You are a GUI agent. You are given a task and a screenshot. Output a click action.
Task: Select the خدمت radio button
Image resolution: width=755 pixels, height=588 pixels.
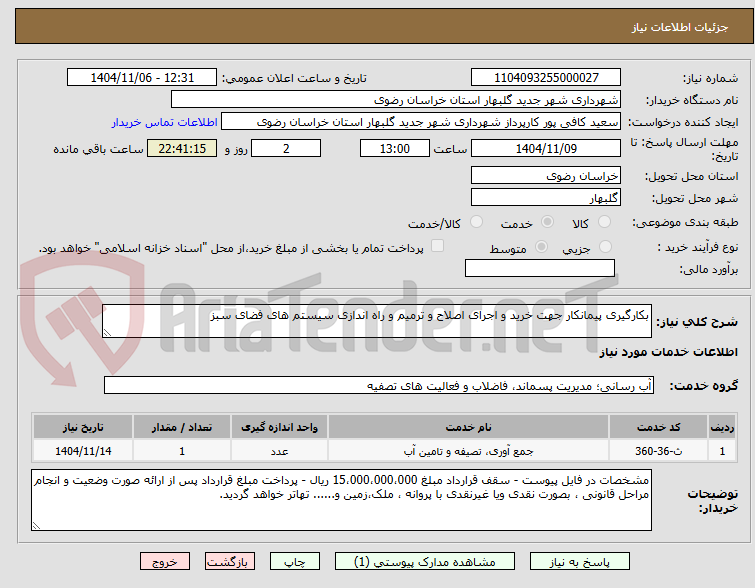coord(547,222)
